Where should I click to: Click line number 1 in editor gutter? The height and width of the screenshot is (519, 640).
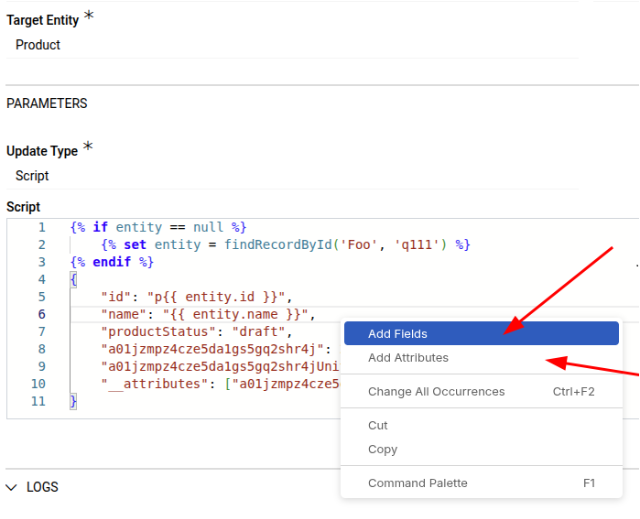pyautogui.click(x=41, y=228)
